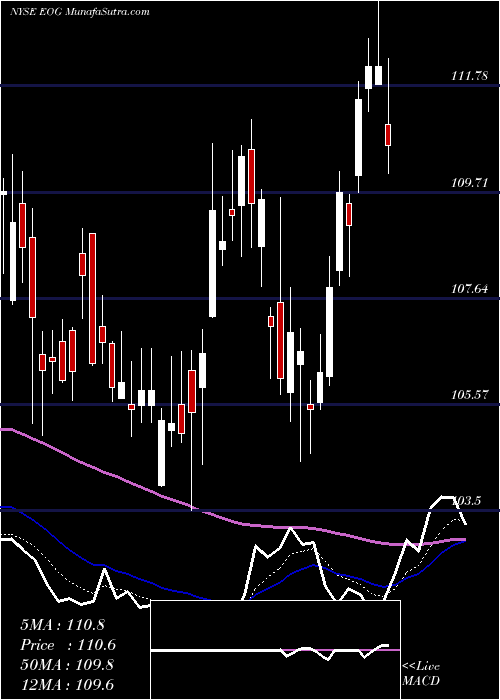
Task: Click the 50MA : 109.8 reading
Action: pos(67,665)
